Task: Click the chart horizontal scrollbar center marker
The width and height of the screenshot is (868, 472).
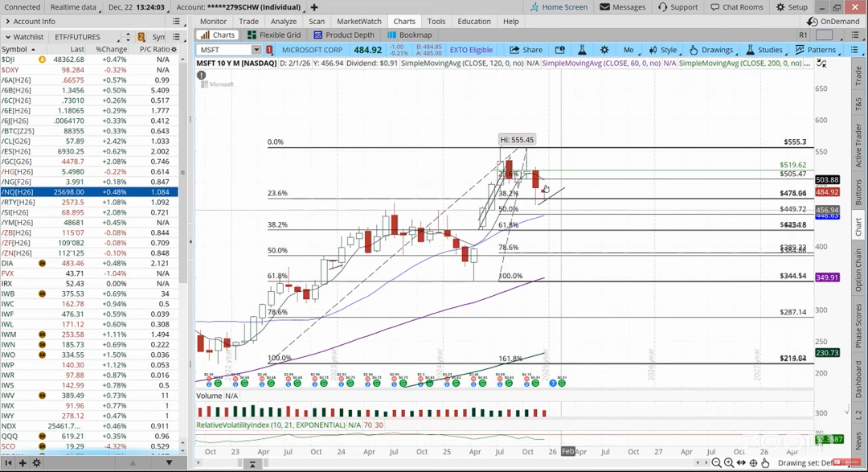Action: click(x=252, y=464)
